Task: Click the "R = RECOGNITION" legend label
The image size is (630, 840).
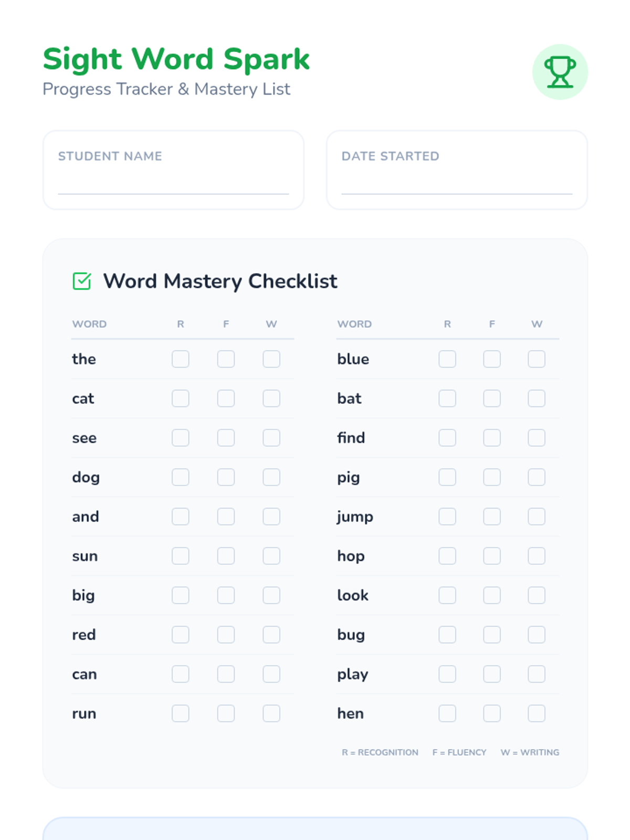Action: click(380, 752)
